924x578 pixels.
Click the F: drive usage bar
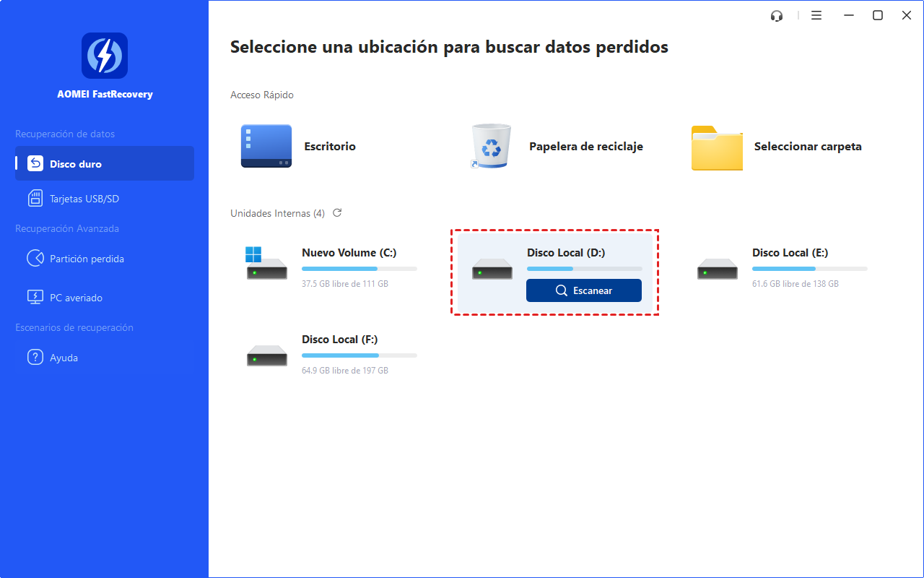[x=359, y=355]
